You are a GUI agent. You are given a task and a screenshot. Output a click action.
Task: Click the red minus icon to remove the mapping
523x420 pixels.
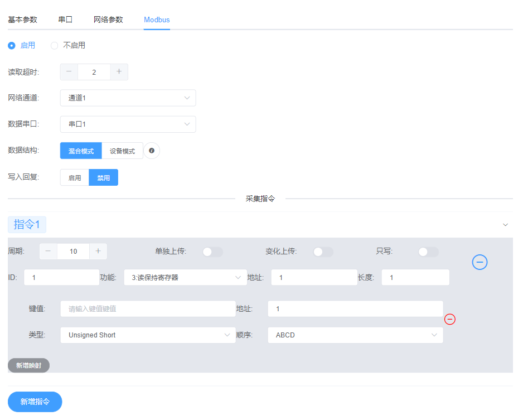point(450,319)
